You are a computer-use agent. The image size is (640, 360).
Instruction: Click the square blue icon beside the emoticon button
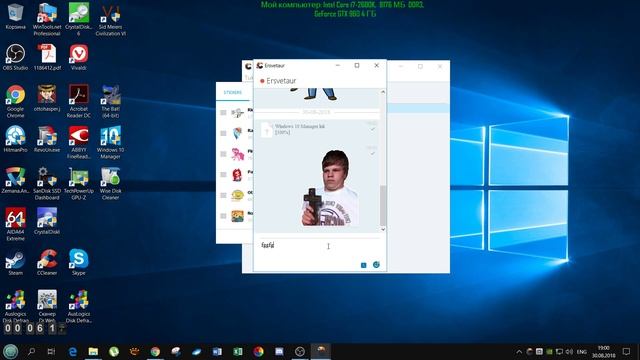click(x=364, y=265)
